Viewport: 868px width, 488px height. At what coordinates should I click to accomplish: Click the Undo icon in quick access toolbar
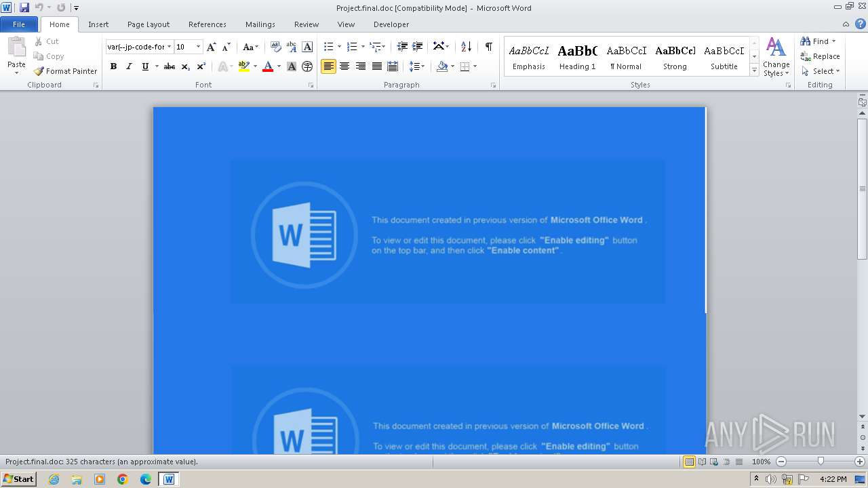[x=39, y=7]
